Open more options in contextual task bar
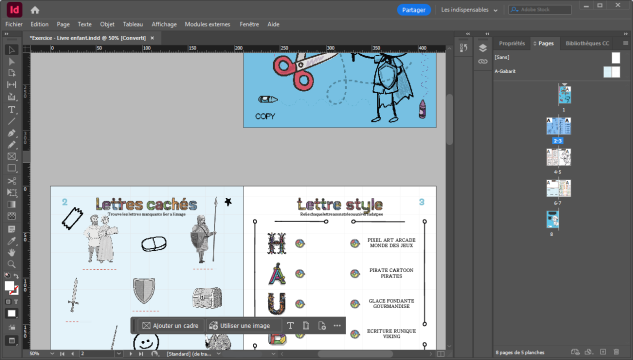Image resolution: width=633 pixels, height=360 pixels. click(337, 326)
